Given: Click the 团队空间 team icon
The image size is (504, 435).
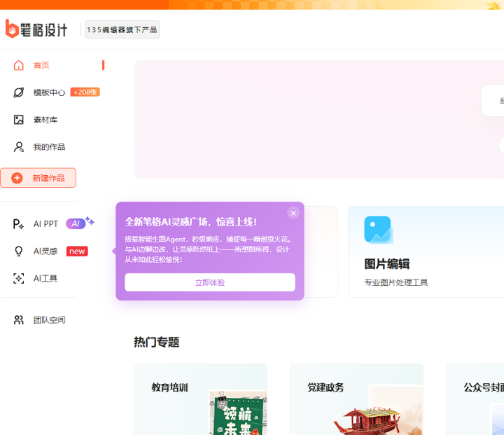Looking at the screenshot, I should [x=19, y=320].
